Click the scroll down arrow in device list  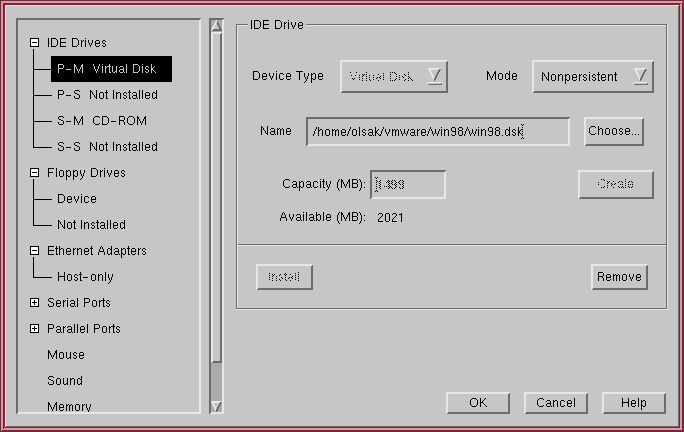(x=216, y=406)
